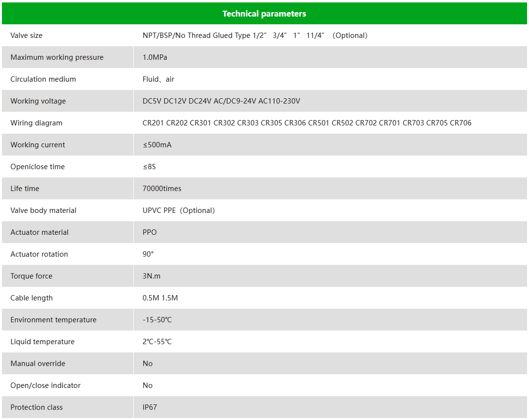This screenshot has height=420, width=529.
Task: Select the Valve size row label
Action: tap(26, 35)
